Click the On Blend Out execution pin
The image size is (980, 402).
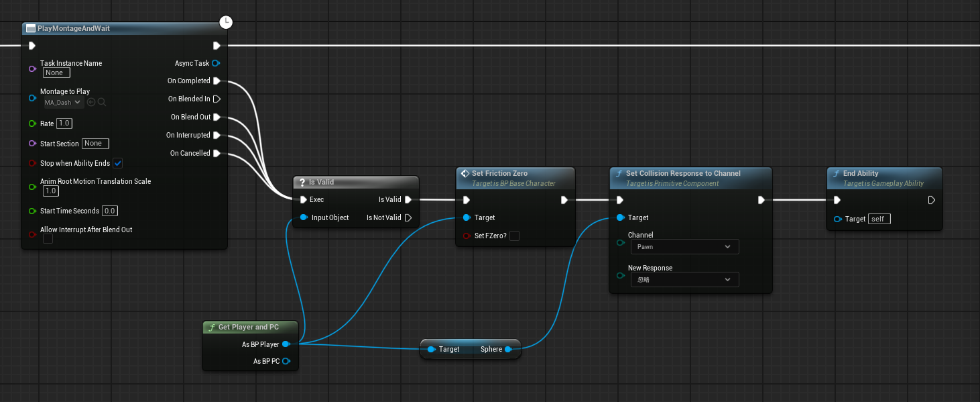coord(217,117)
